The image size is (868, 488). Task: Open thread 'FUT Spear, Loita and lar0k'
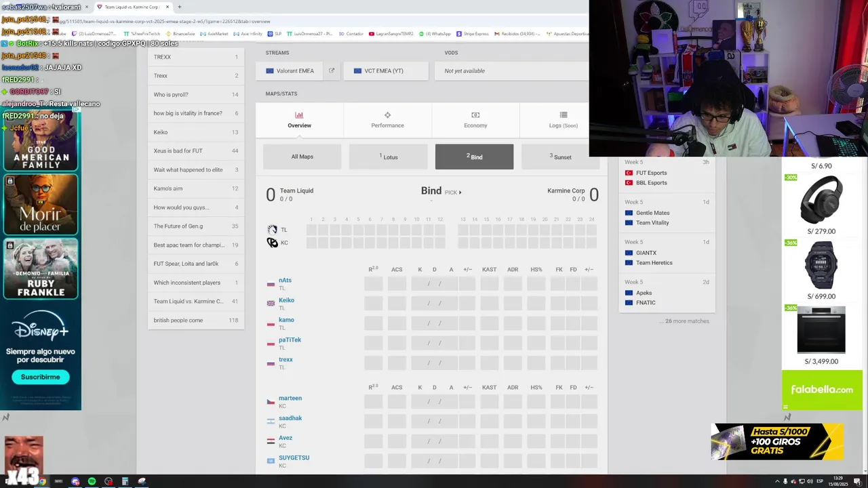tap(196, 264)
